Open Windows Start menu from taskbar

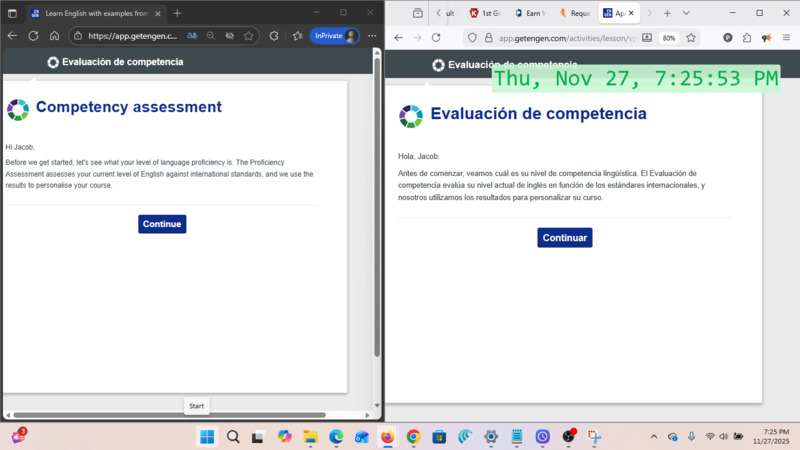tap(207, 436)
